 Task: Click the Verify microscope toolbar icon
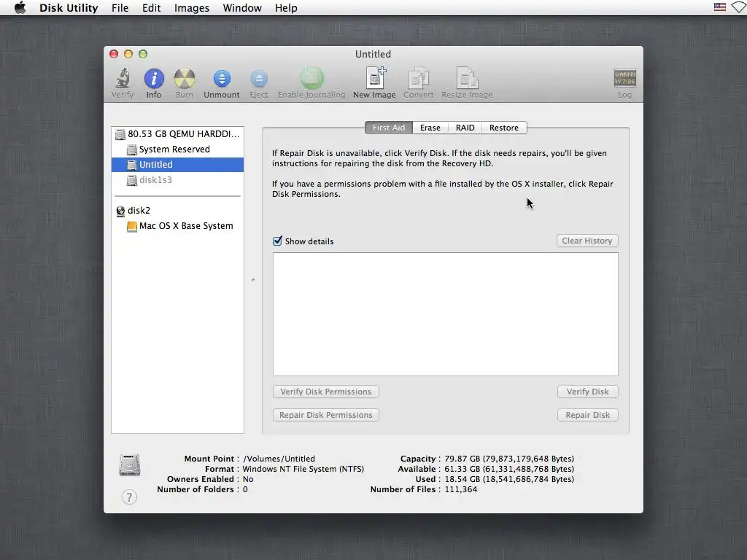tap(123, 79)
